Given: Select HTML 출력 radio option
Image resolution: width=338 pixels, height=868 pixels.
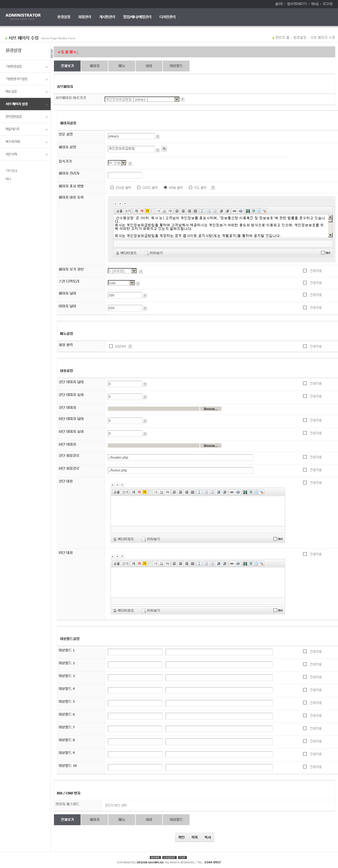Looking at the screenshot, I should (x=165, y=187).
